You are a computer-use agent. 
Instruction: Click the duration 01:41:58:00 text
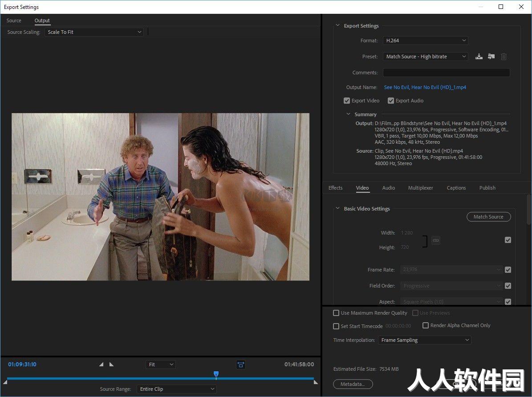coord(299,365)
